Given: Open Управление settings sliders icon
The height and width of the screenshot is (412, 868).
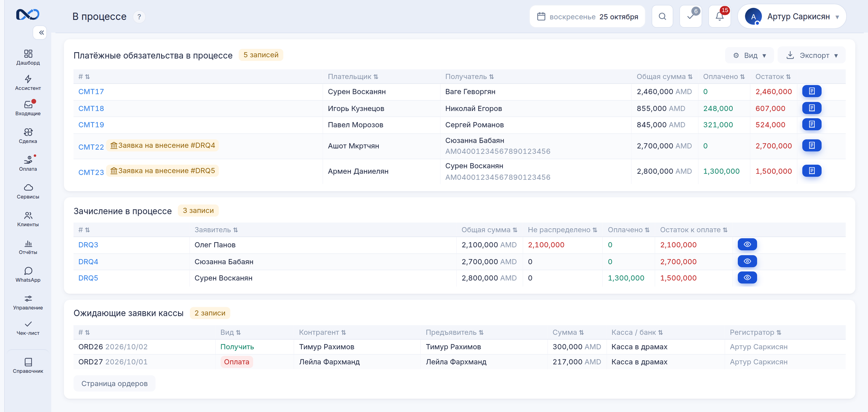Looking at the screenshot, I should point(28,302).
